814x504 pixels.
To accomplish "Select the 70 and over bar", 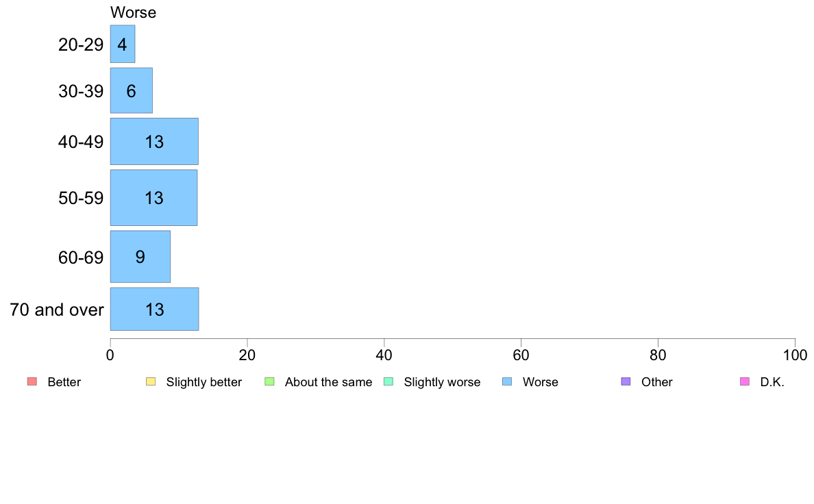I will (x=154, y=309).
